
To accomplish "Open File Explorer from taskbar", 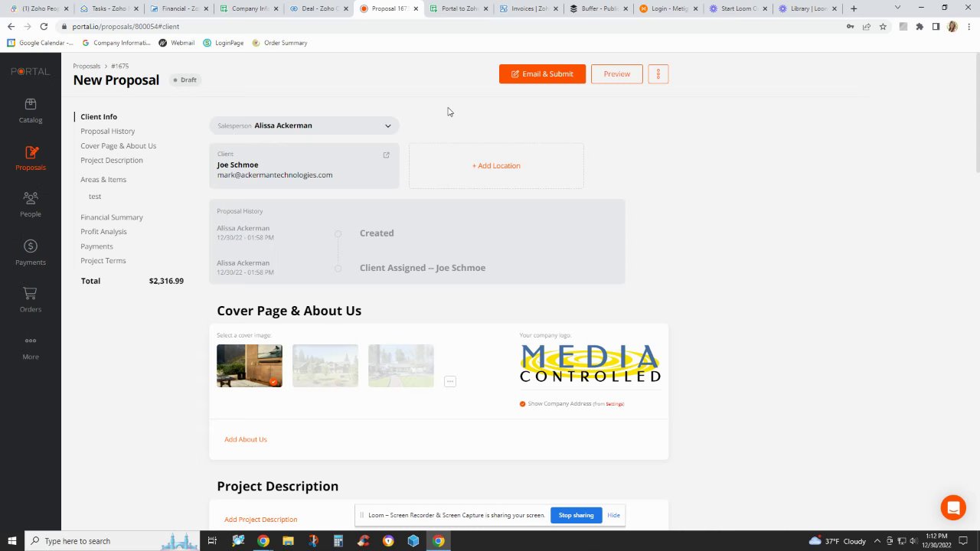I will [288, 541].
